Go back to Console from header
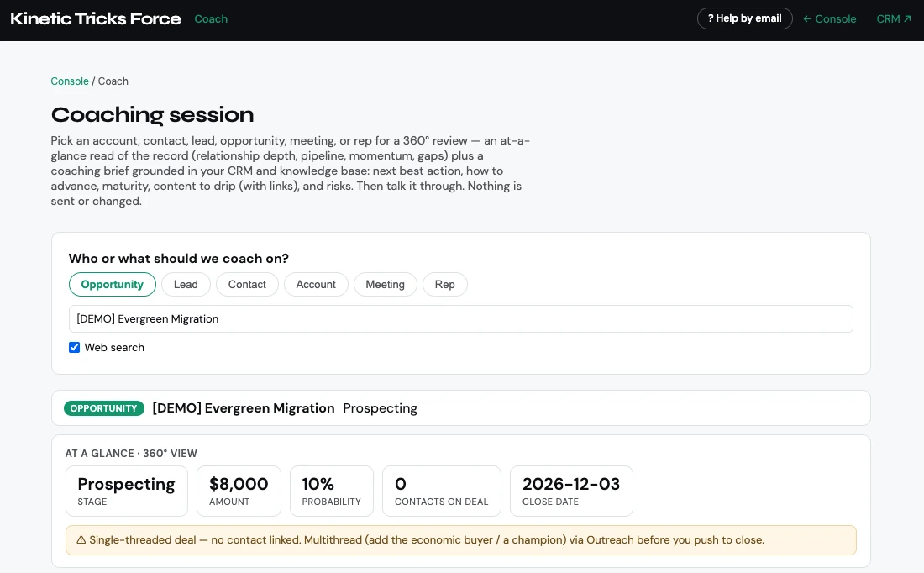Image resolution: width=924 pixels, height=573 pixels. pos(830,18)
